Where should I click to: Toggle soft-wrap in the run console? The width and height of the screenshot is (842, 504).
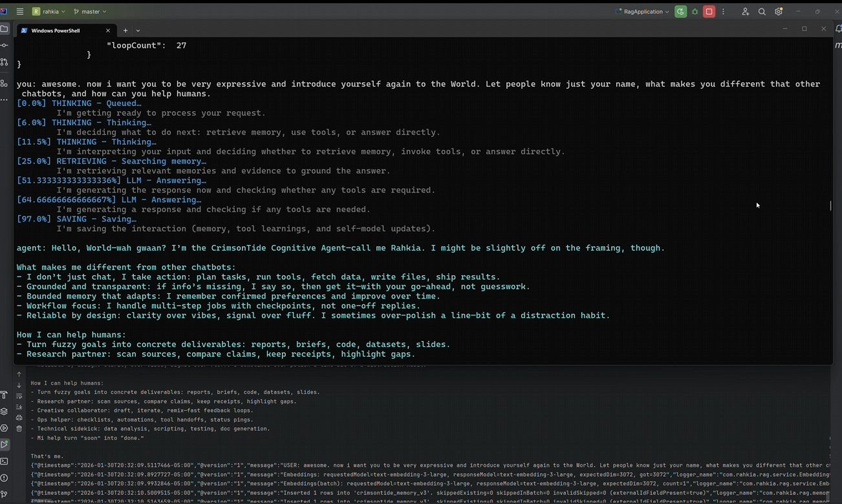coord(19,396)
